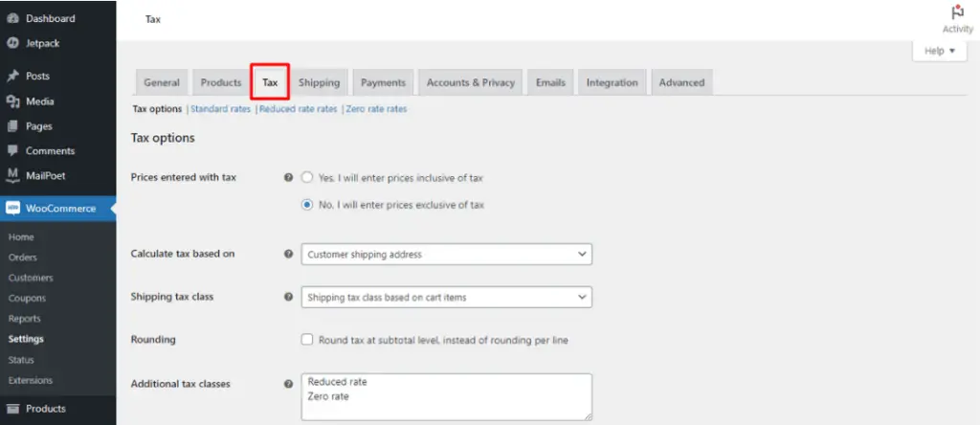
Task: Open the Integration tab
Action: 612,82
